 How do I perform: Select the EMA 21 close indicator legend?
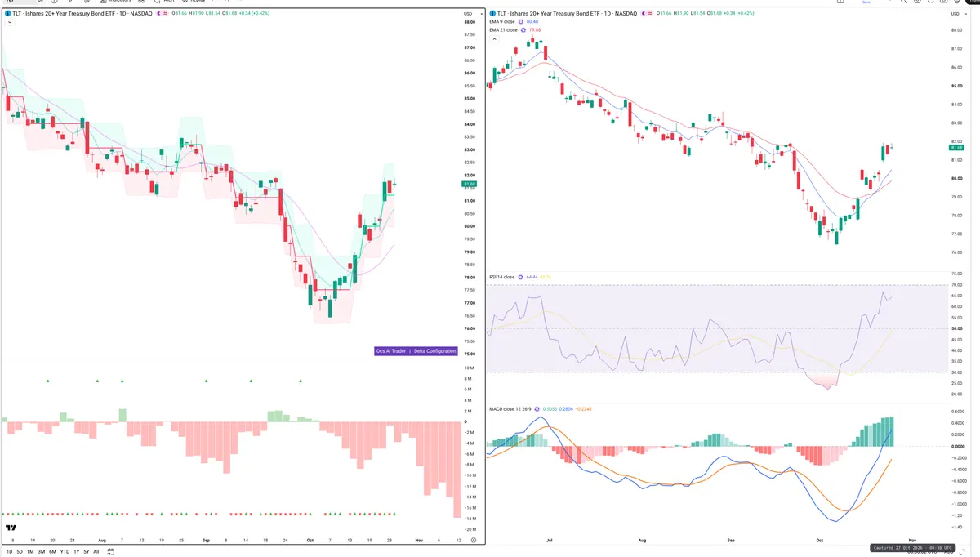503,30
